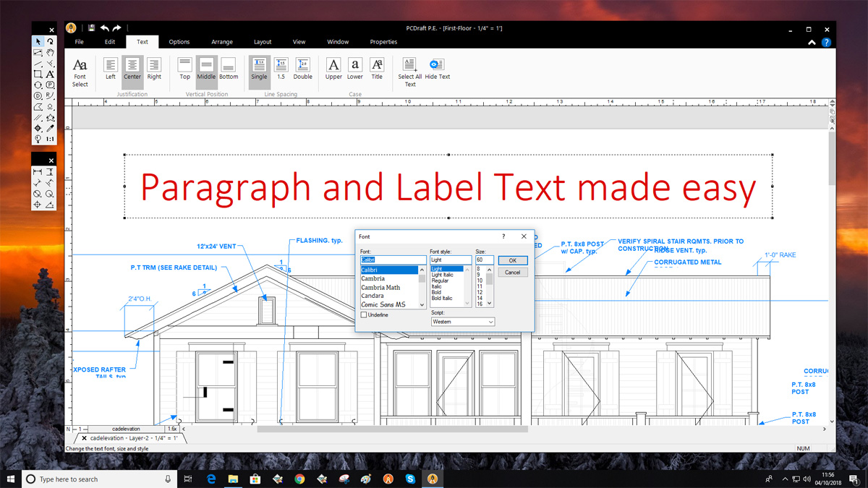Viewport: 868px width, 488px height.
Task: Set justification to Left
Action: click(111, 69)
